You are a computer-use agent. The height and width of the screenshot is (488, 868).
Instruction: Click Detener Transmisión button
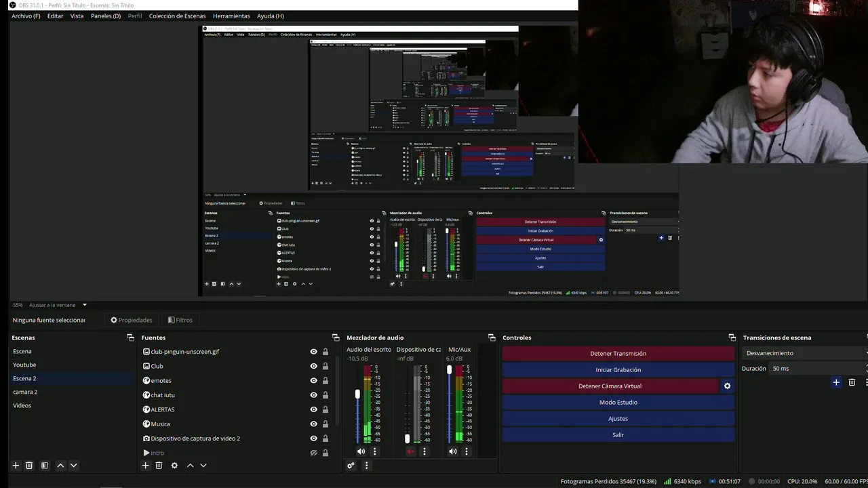(618, 353)
